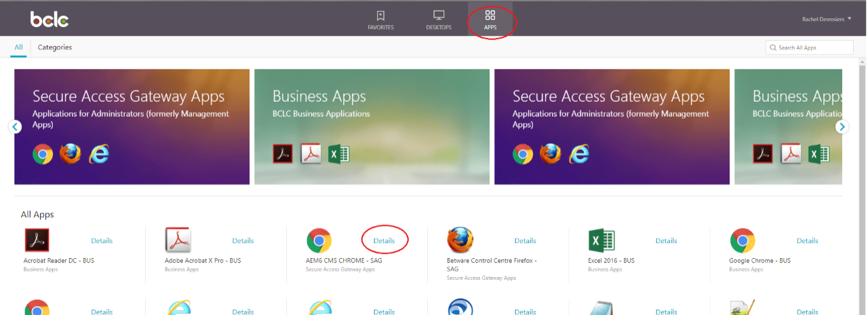Advance carousel with the right arrow

(x=842, y=126)
